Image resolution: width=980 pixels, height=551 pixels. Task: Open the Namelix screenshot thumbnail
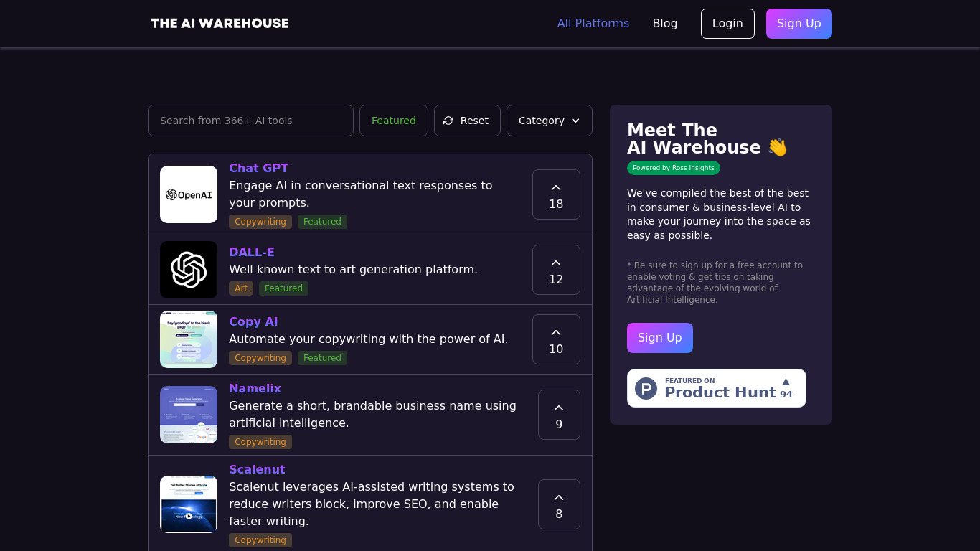189,415
